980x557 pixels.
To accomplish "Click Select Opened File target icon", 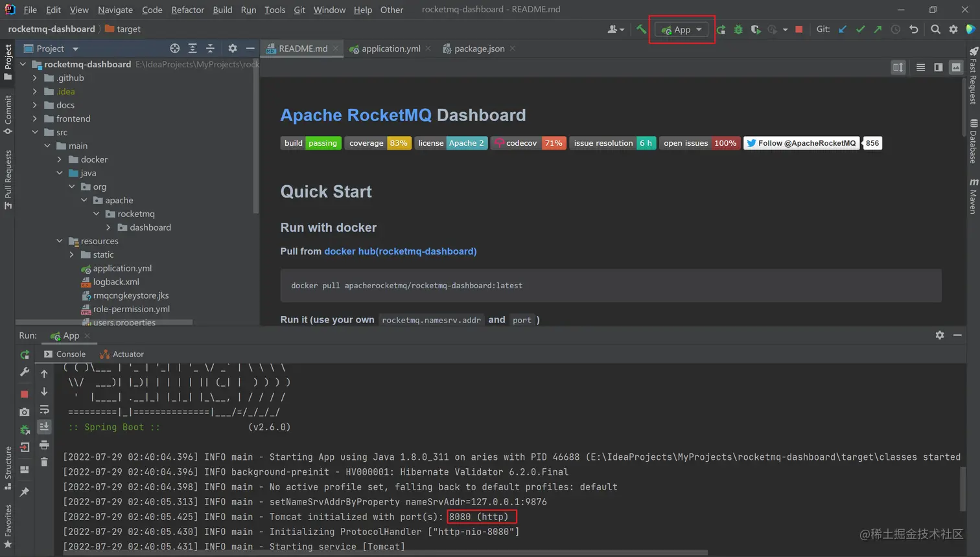I will (x=174, y=49).
